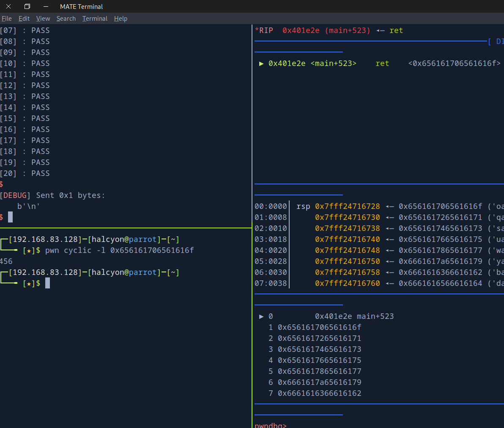Open the File menu
504x428 pixels.
7,19
